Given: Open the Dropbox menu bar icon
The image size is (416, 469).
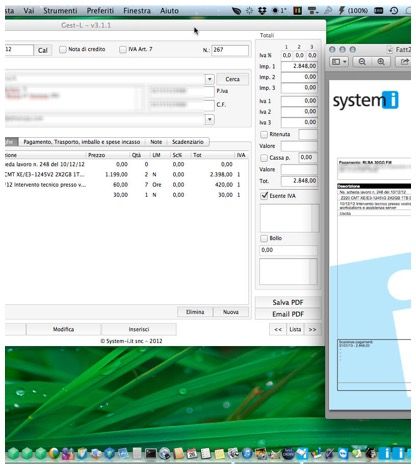Looking at the screenshot, I should point(262,11).
